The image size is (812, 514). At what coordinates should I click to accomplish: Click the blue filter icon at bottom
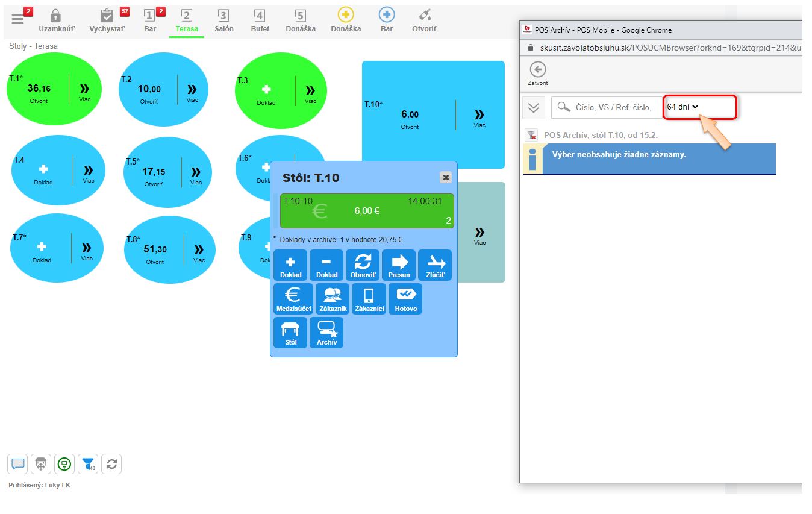[x=88, y=464]
